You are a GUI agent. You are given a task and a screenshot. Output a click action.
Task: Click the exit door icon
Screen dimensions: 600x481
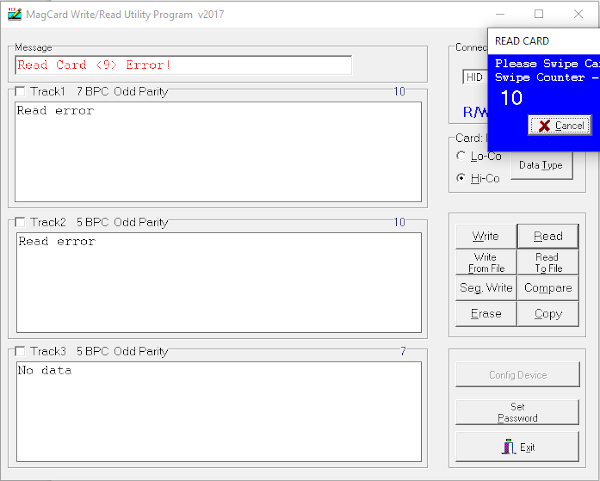click(x=508, y=447)
